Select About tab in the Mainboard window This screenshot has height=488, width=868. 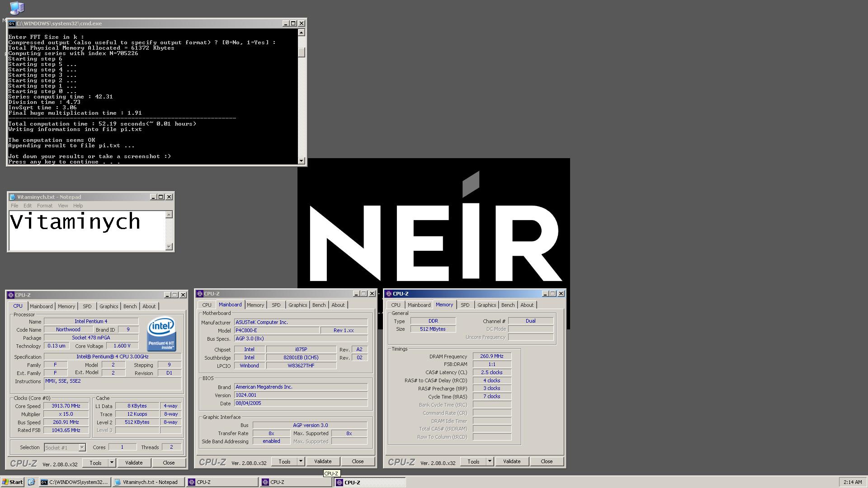pos(338,305)
